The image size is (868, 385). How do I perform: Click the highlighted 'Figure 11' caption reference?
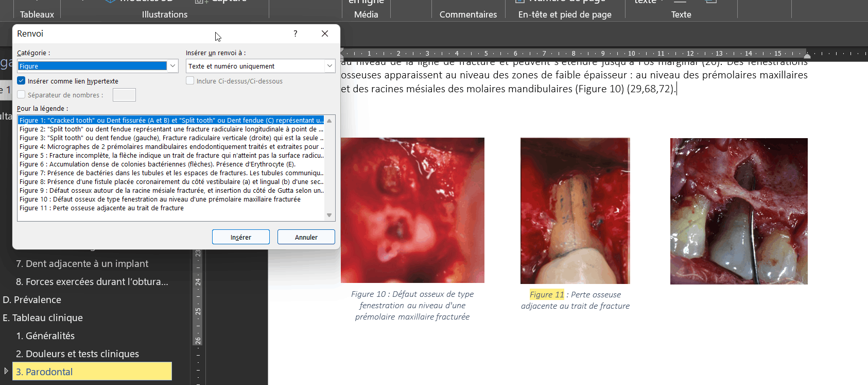547,294
